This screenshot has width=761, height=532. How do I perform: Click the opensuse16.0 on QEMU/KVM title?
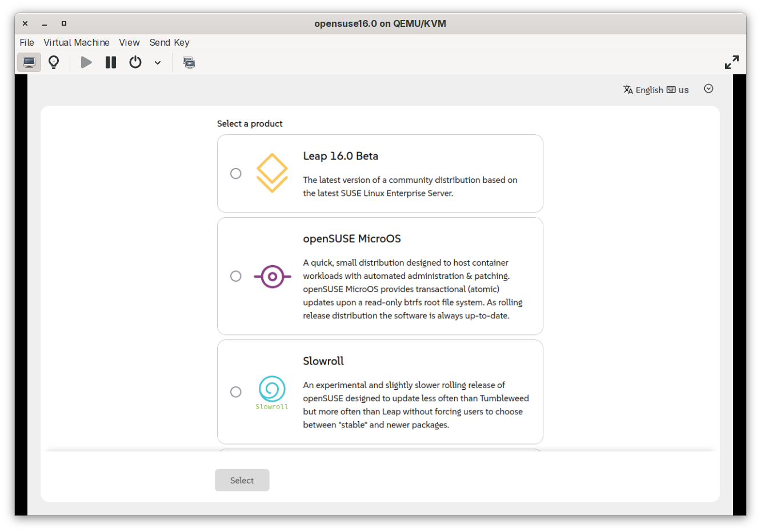(380, 23)
